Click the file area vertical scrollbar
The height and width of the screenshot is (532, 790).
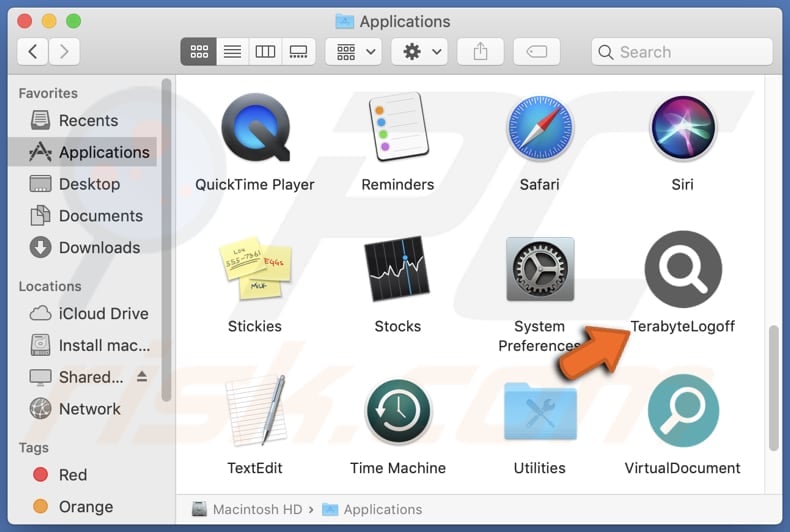[773, 388]
